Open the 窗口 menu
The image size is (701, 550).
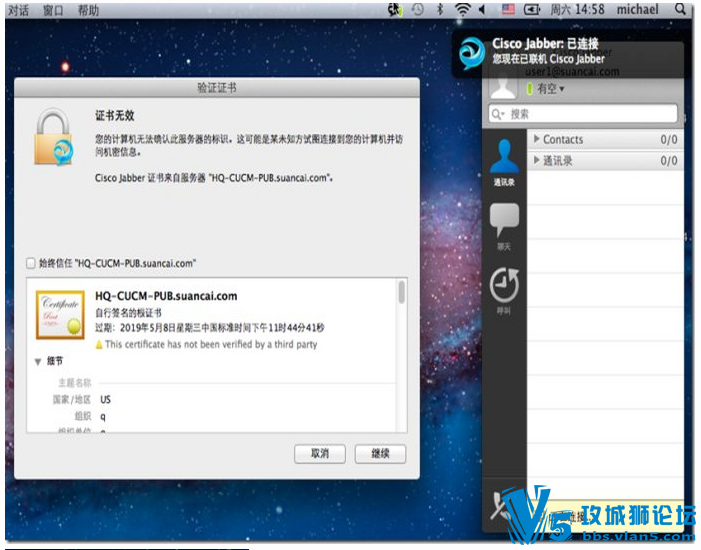53,10
